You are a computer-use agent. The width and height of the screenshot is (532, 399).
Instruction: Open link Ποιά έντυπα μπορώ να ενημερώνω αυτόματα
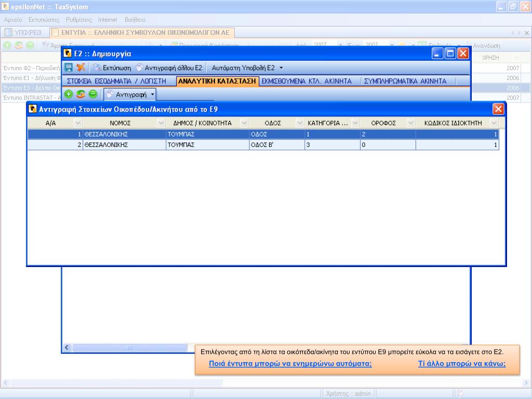pyautogui.click(x=290, y=364)
